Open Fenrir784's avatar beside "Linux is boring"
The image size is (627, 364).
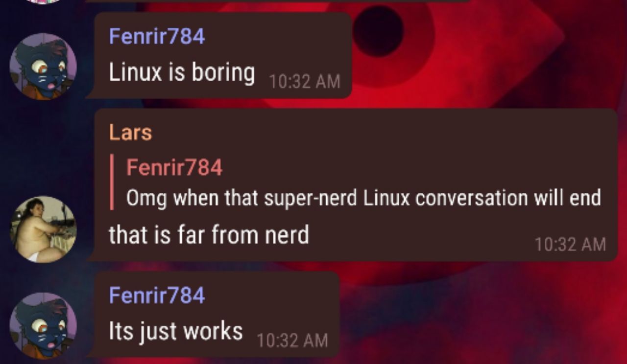43,66
